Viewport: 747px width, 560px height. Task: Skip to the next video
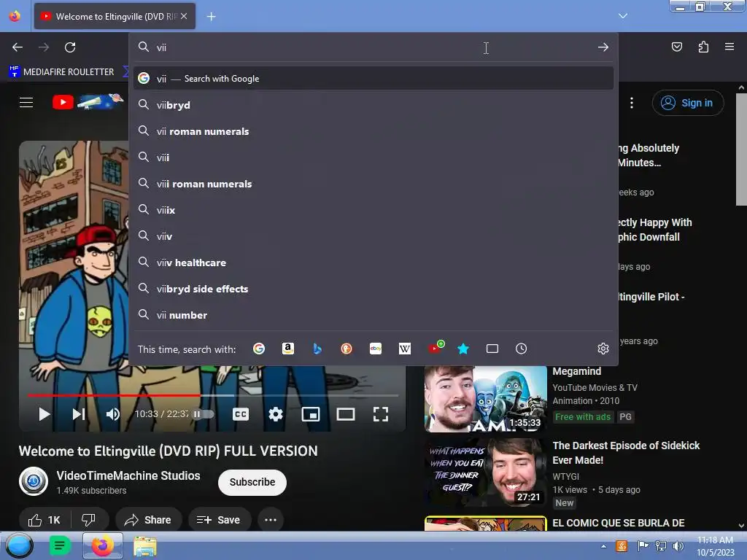click(79, 414)
